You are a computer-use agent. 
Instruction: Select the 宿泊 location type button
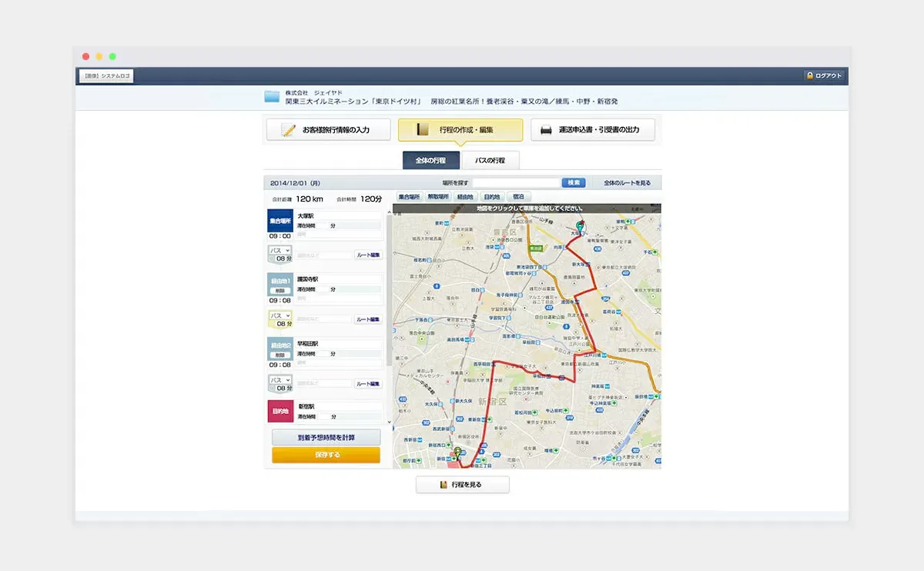tap(518, 197)
